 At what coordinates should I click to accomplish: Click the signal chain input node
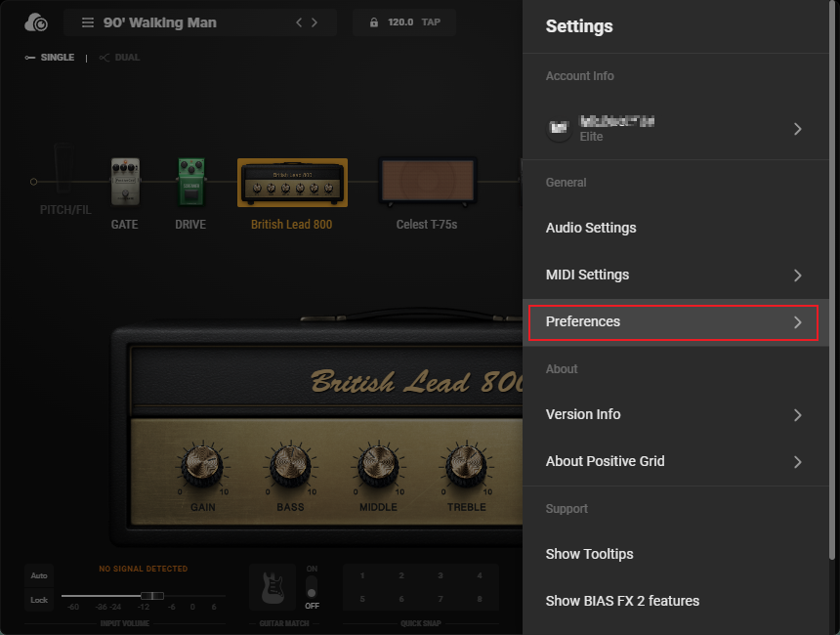[33, 182]
